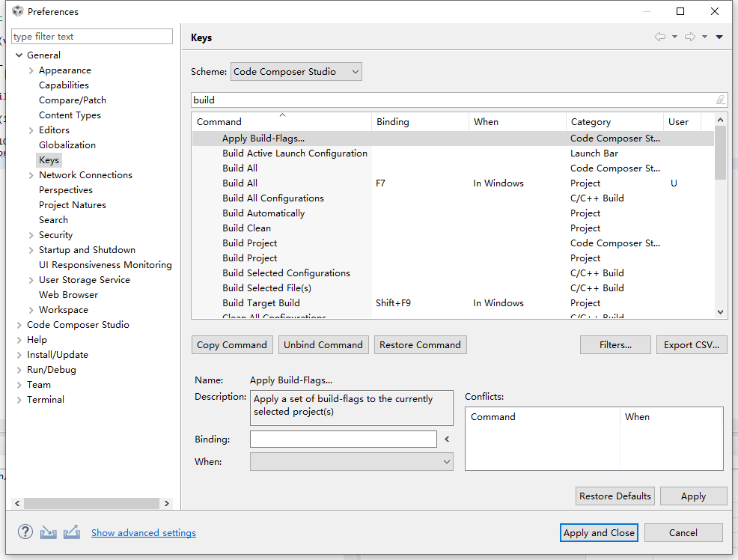738x560 pixels.
Task: Sort by the Command column header
Action: tap(281, 121)
